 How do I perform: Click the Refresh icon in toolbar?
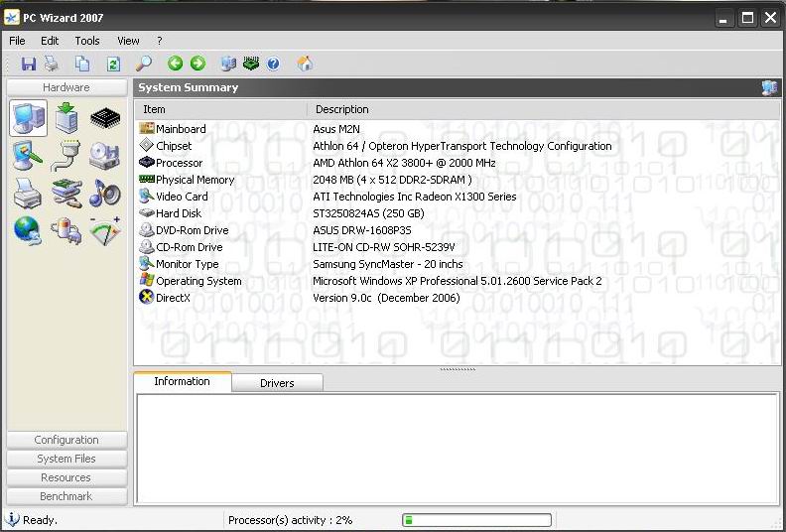113,64
